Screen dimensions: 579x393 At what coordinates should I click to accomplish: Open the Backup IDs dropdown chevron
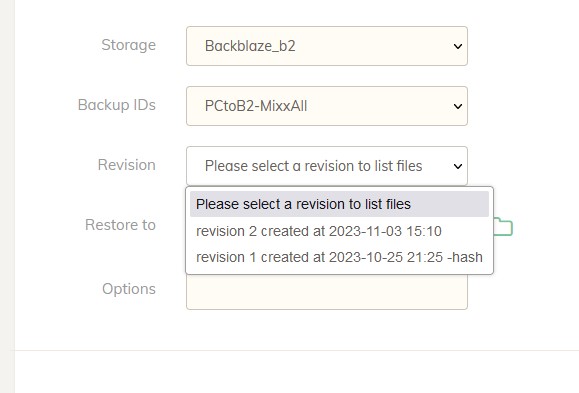point(458,106)
